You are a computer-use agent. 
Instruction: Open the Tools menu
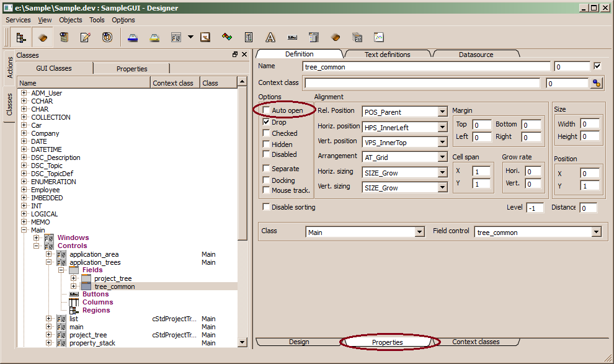tap(97, 20)
